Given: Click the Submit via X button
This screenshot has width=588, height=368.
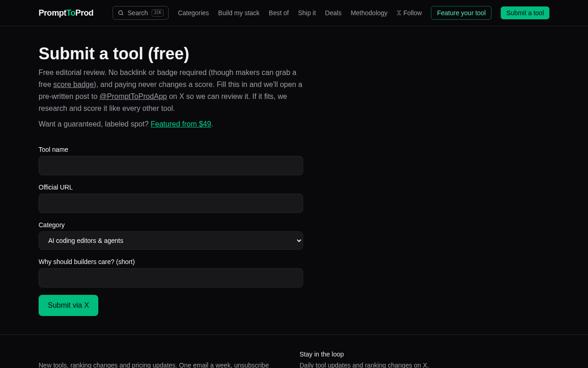Looking at the screenshot, I should point(68,305).
